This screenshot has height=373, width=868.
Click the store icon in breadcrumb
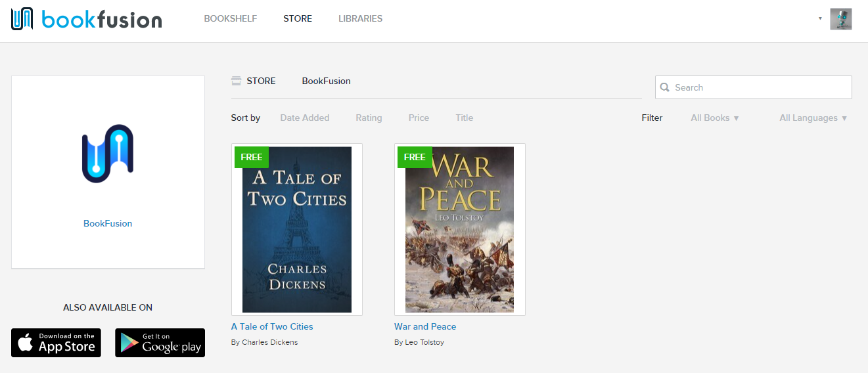(x=236, y=81)
